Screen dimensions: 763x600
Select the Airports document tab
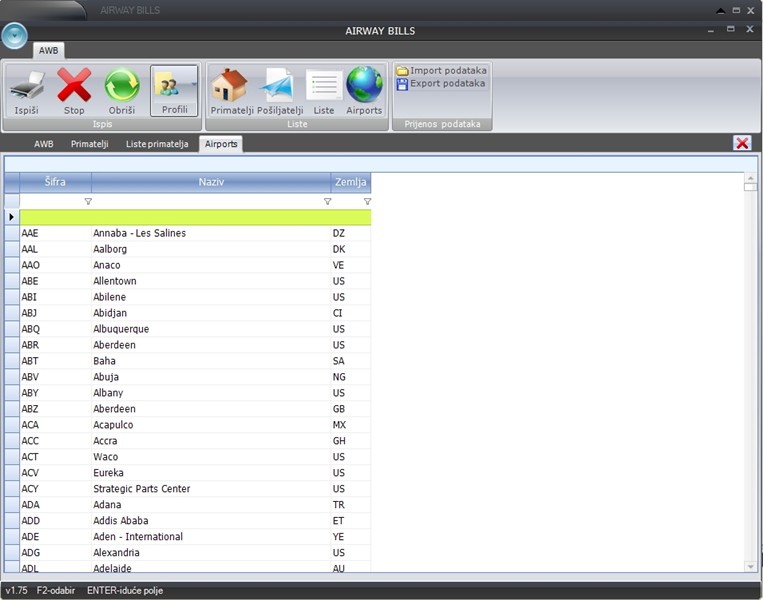(x=221, y=144)
